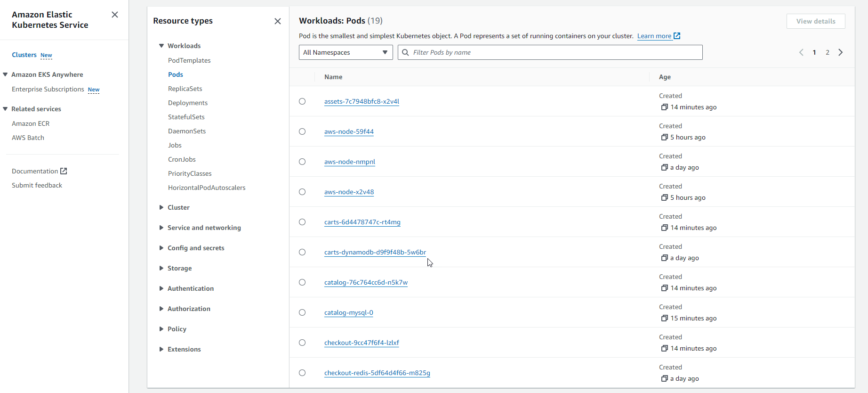Expand the Policy resource section

(161, 329)
